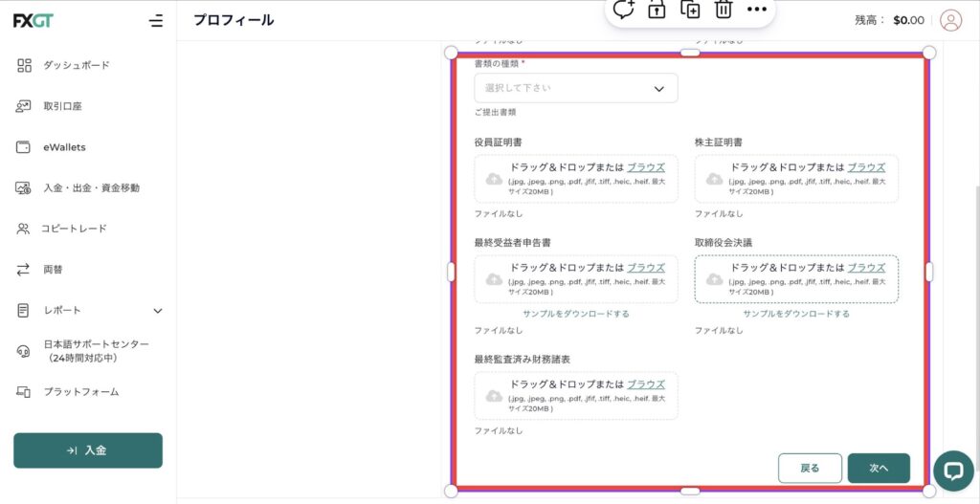Click the eWallets wallet icon
This screenshot has height=504, width=980.
(23, 147)
